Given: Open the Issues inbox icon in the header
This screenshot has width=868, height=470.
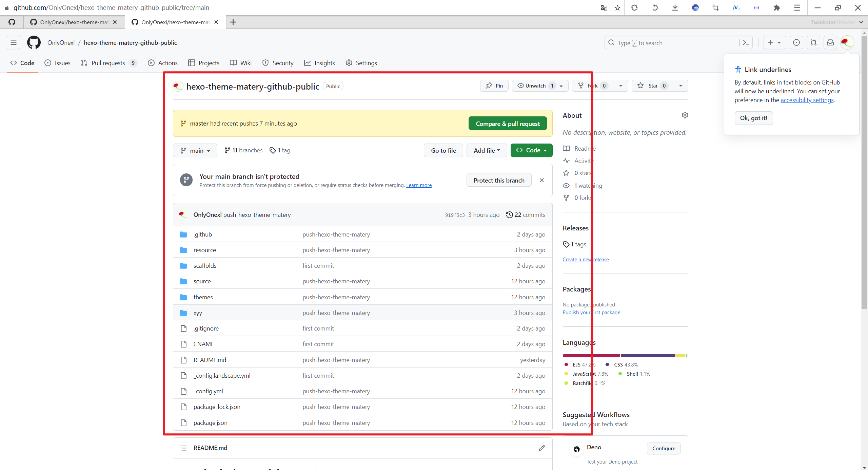Looking at the screenshot, I should click(796, 42).
